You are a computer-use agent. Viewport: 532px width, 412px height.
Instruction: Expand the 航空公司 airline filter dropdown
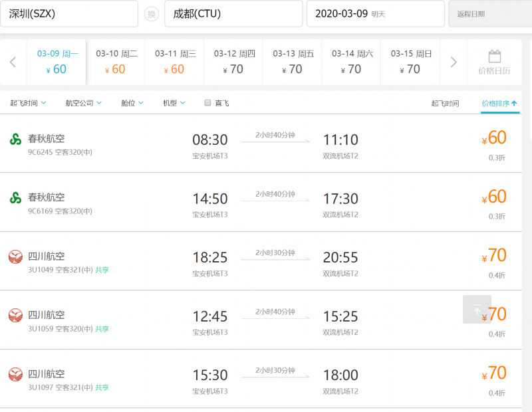pos(84,103)
